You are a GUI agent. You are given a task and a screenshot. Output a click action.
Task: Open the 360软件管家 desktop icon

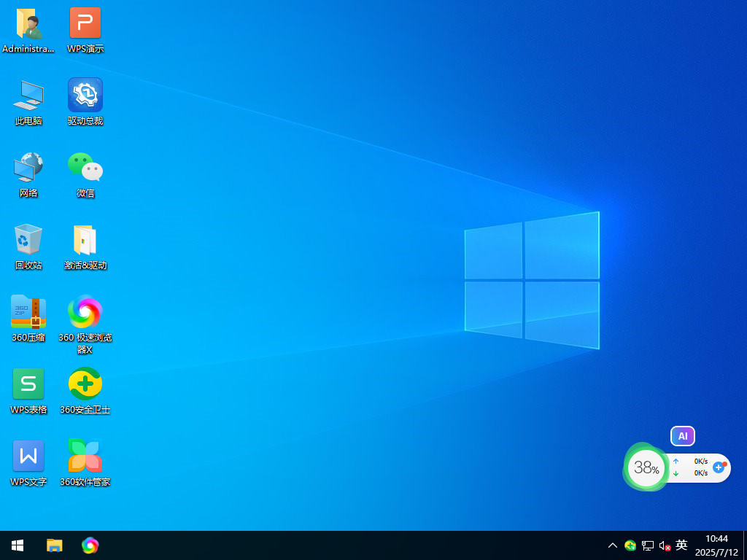85,462
